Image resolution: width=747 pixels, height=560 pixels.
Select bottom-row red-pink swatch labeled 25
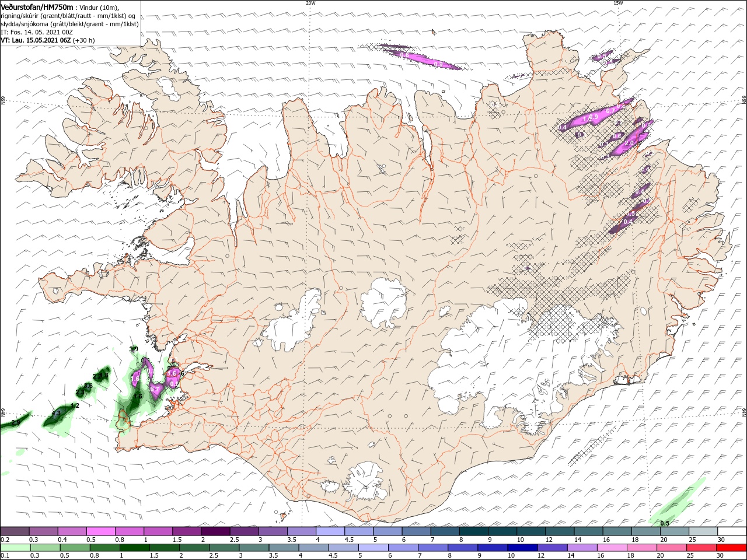click(702, 548)
